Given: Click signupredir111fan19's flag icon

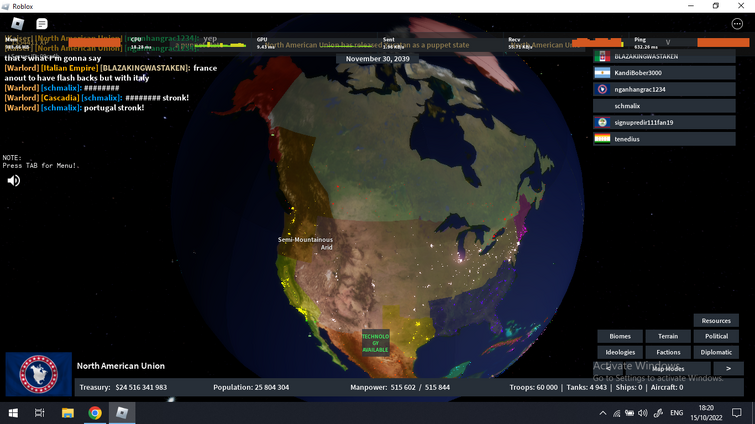Looking at the screenshot, I should click(x=602, y=122).
